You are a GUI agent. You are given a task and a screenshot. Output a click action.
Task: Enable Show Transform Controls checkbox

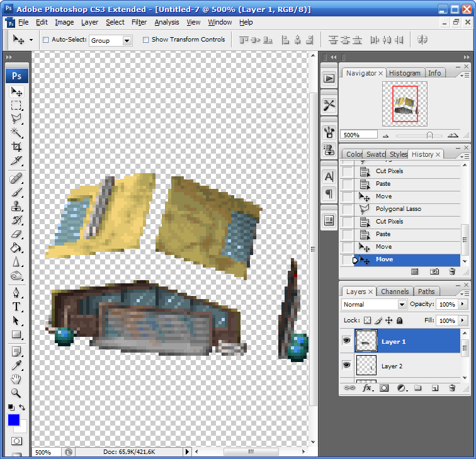145,40
